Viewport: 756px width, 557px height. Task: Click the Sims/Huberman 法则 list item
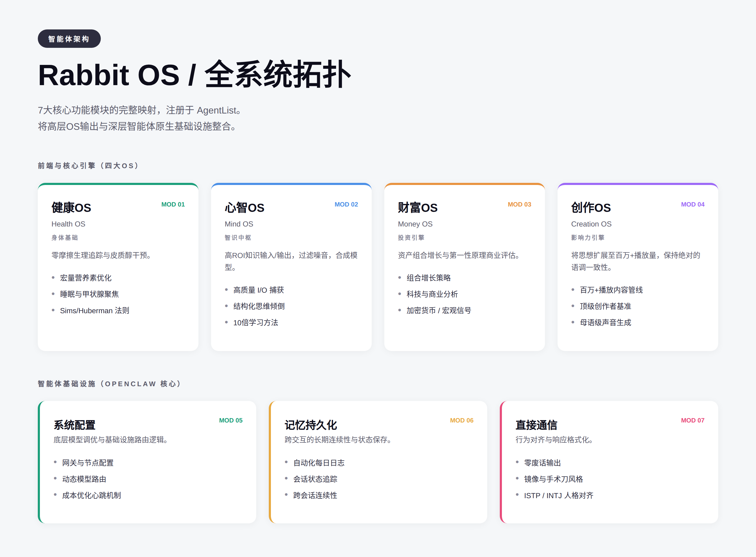coord(94,311)
